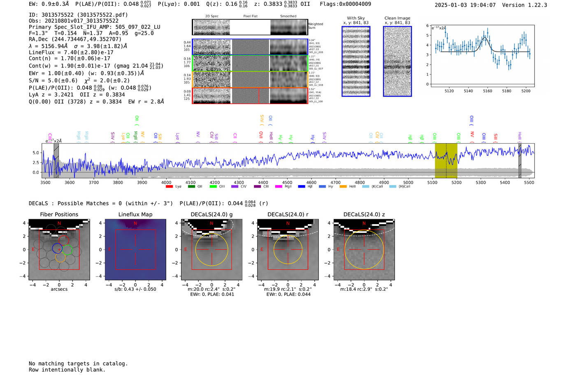Open the DECaLS(24.0) g cutout
This screenshot has width=576, height=392.
211,250
